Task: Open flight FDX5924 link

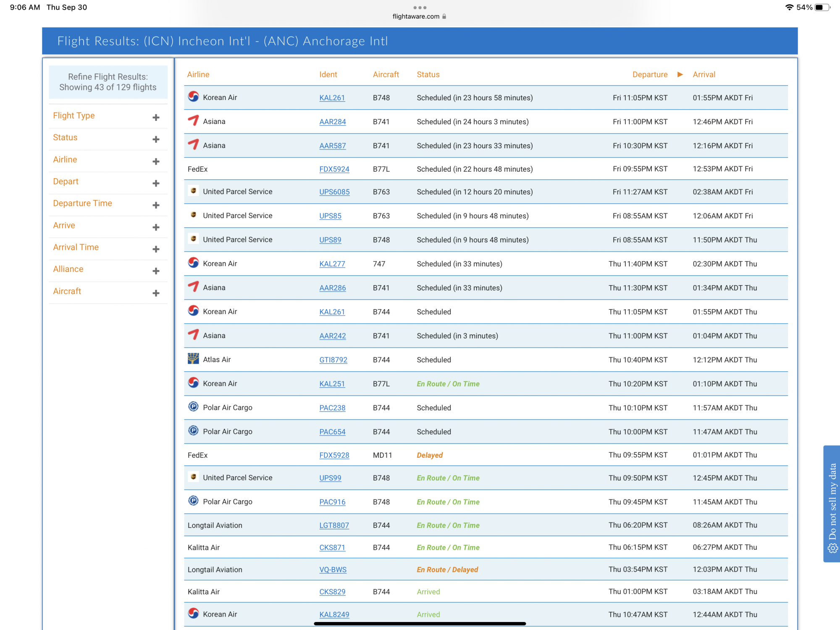Action: 334,169
